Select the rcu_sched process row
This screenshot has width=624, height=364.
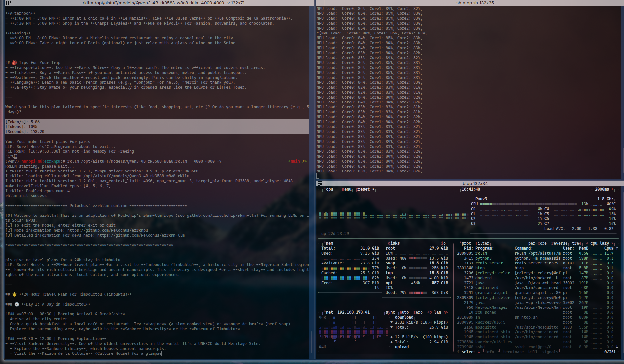535,312
